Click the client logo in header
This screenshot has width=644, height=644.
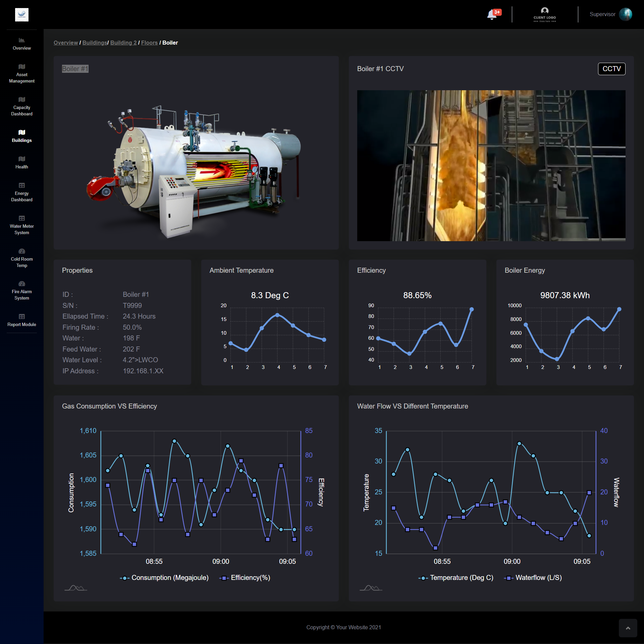545,15
